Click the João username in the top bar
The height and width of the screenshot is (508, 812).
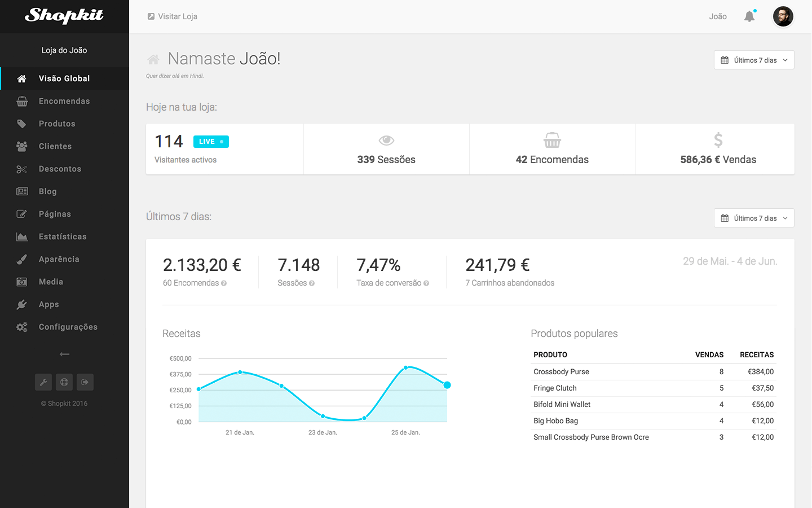[717, 16]
